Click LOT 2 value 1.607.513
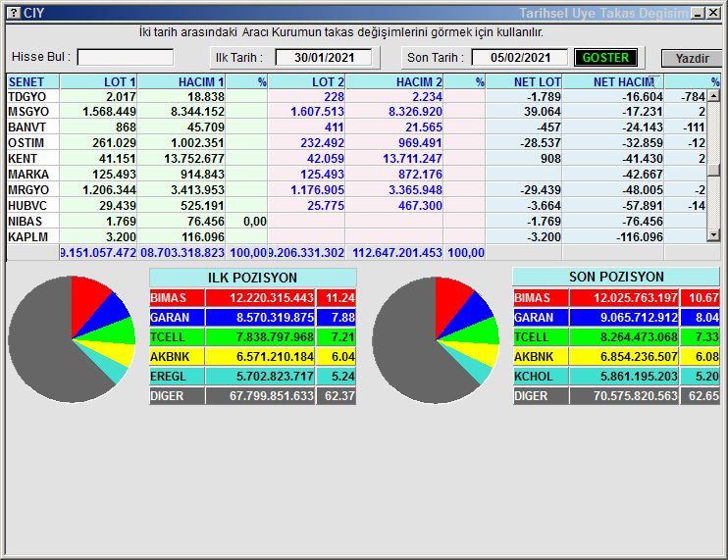This screenshot has width=728, height=560. tap(317, 112)
